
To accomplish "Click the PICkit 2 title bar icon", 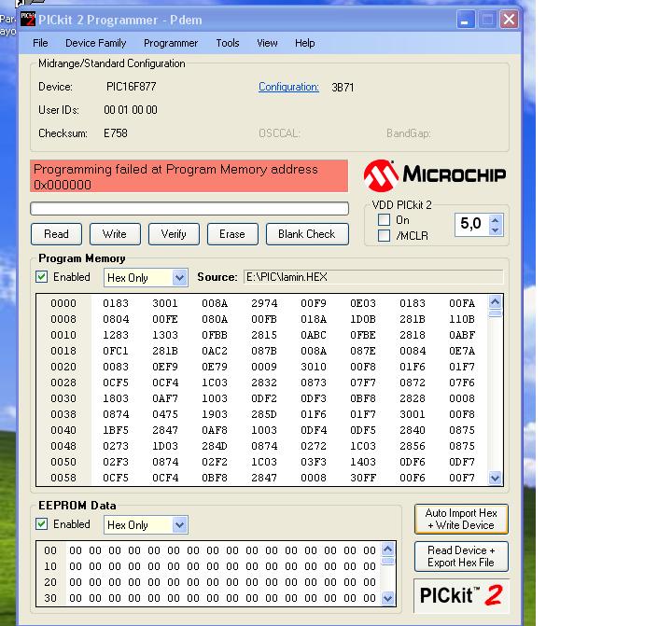I will (x=28, y=19).
